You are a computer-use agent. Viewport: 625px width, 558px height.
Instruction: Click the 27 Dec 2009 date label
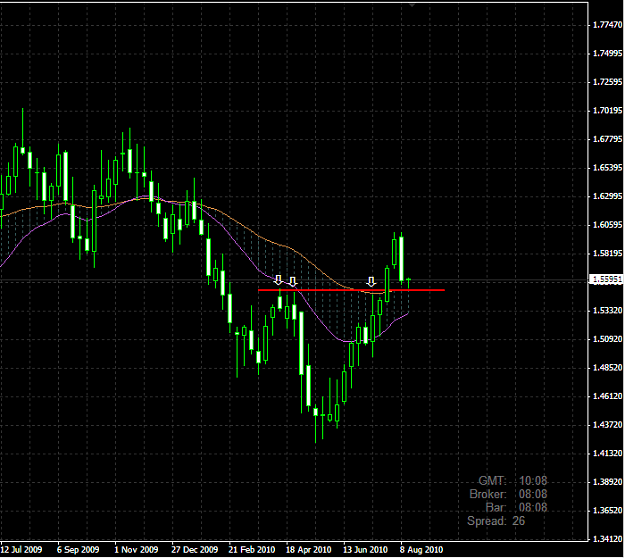tap(195, 550)
